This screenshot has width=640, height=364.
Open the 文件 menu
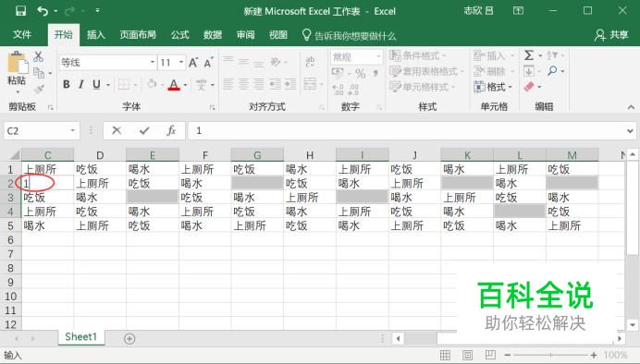(22, 35)
